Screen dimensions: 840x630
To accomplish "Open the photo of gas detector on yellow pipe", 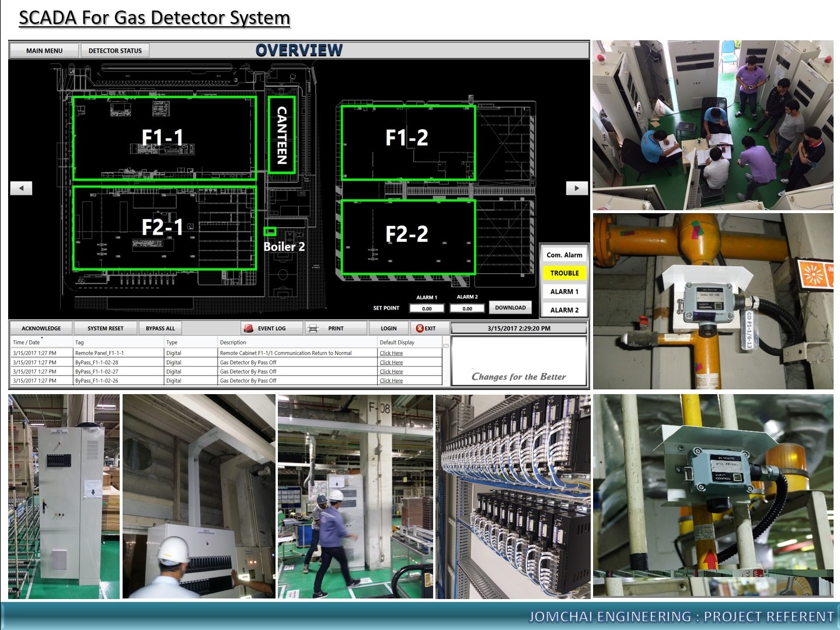I will tap(713, 301).
